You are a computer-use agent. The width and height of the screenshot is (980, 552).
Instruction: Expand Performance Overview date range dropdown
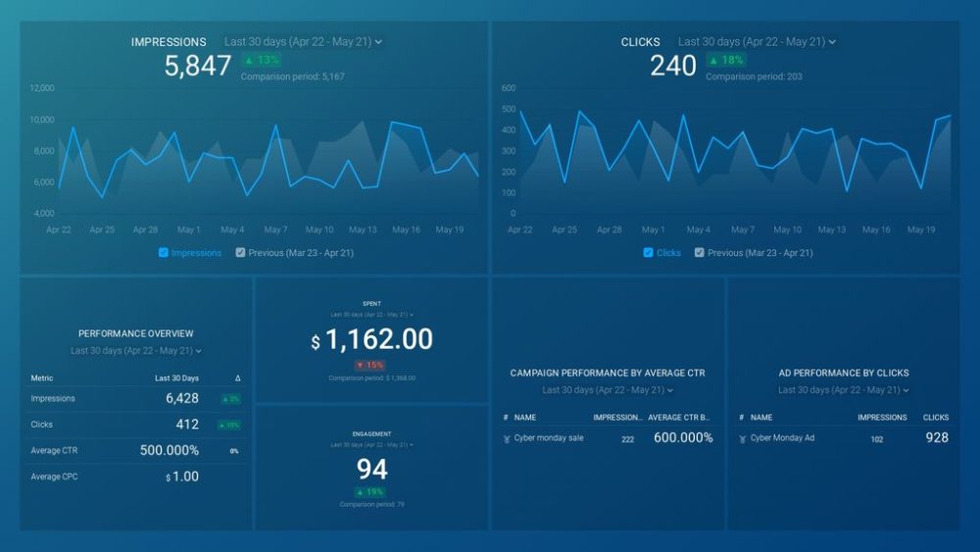(135, 351)
